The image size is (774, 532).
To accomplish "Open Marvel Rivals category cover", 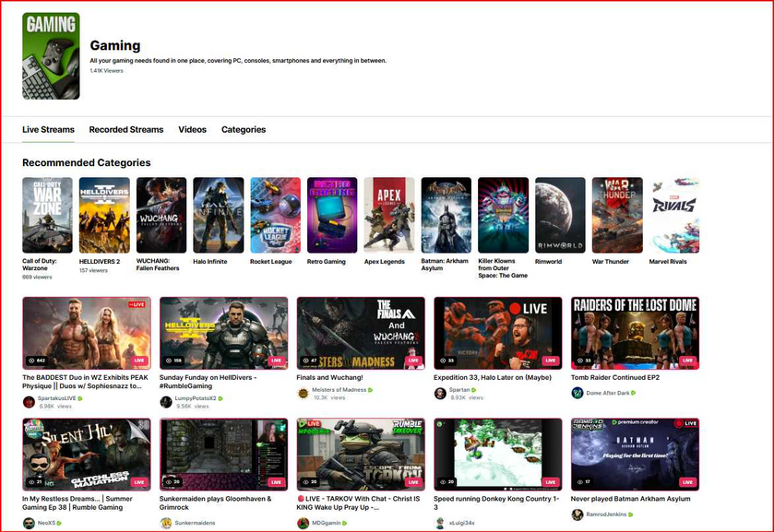I will 674,215.
